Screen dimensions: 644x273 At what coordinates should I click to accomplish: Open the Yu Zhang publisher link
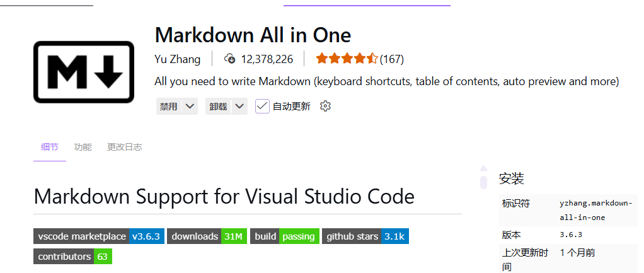point(177,59)
